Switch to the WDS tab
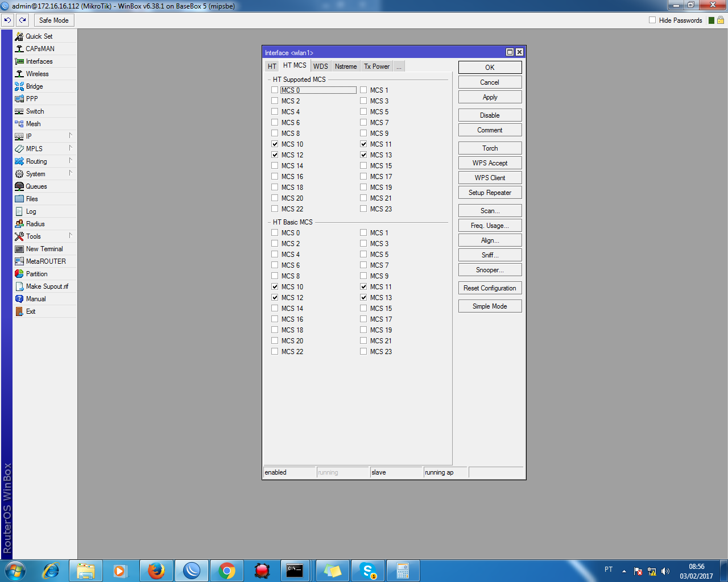Screen dimensions: 728x582 (x=321, y=66)
